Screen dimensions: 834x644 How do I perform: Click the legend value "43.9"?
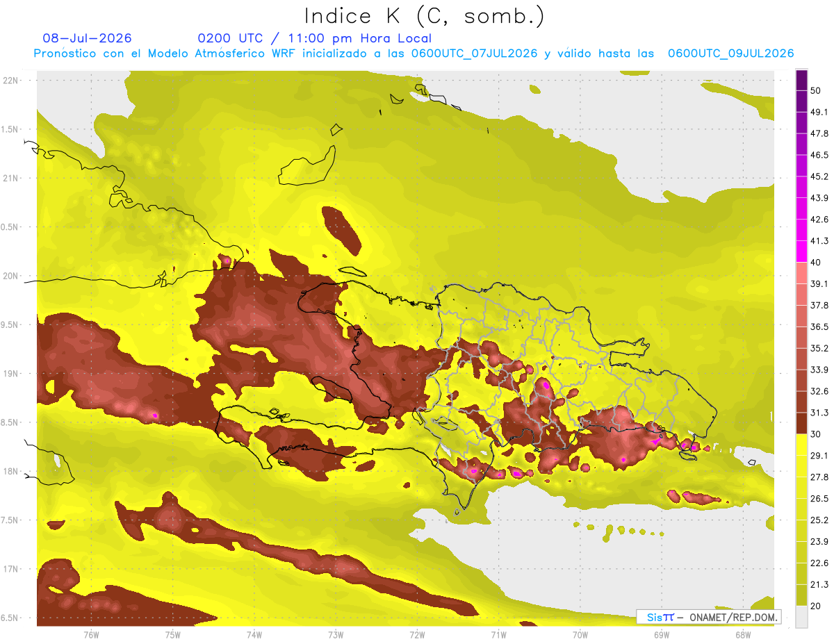820,198
